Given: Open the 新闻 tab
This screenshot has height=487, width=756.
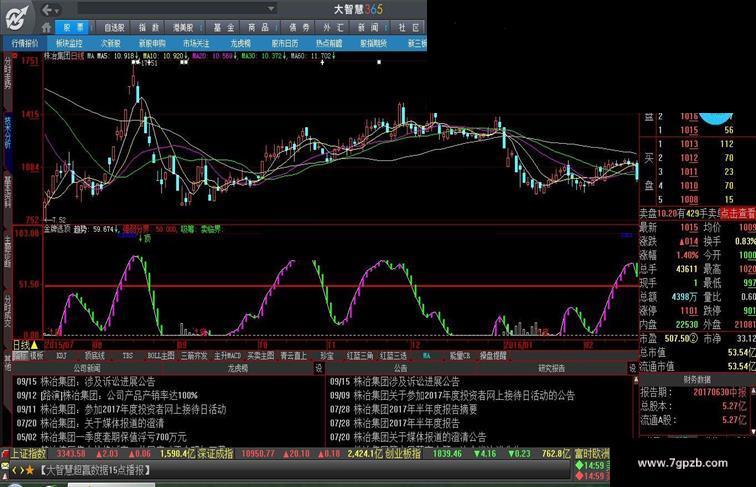Looking at the screenshot, I should (368, 27).
